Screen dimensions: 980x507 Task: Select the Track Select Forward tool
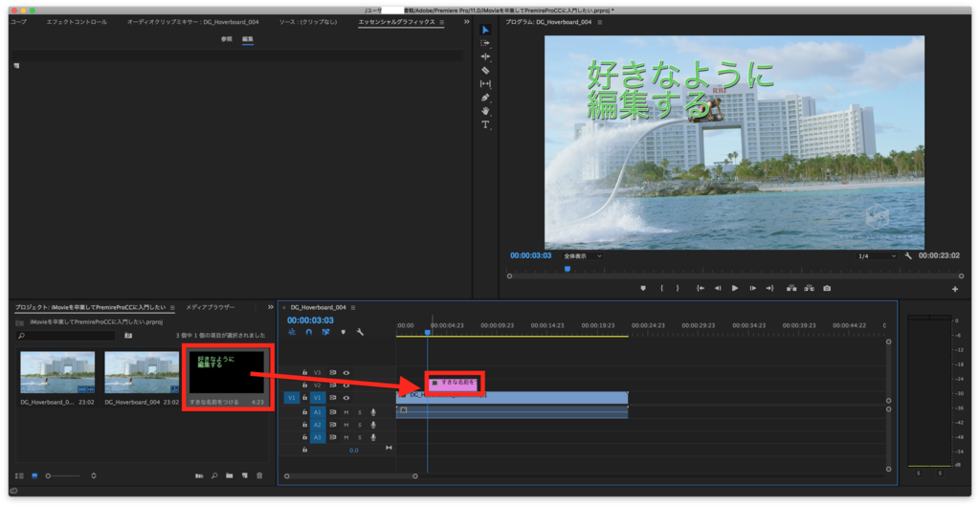pyautogui.click(x=485, y=43)
